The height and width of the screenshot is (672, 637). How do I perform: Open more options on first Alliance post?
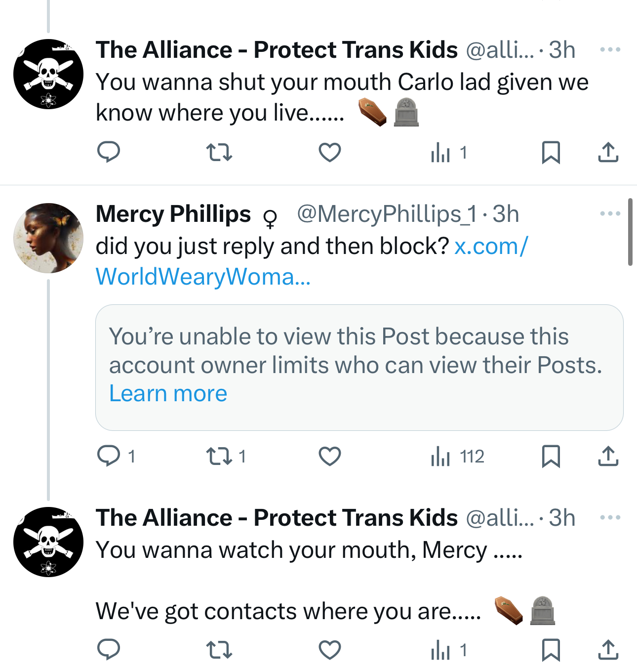pos(610,49)
